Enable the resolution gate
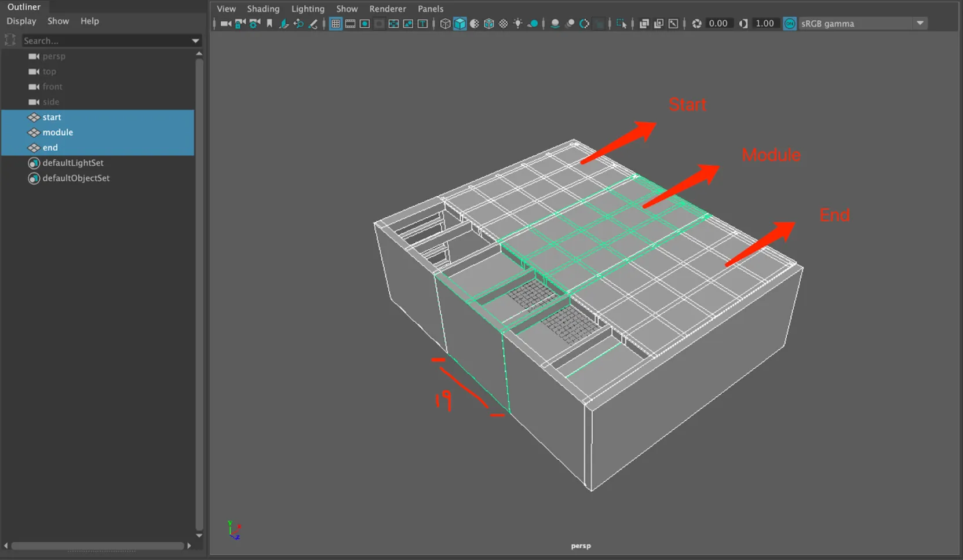This screenshot has height=560, width=963. (x=365, y=24)
